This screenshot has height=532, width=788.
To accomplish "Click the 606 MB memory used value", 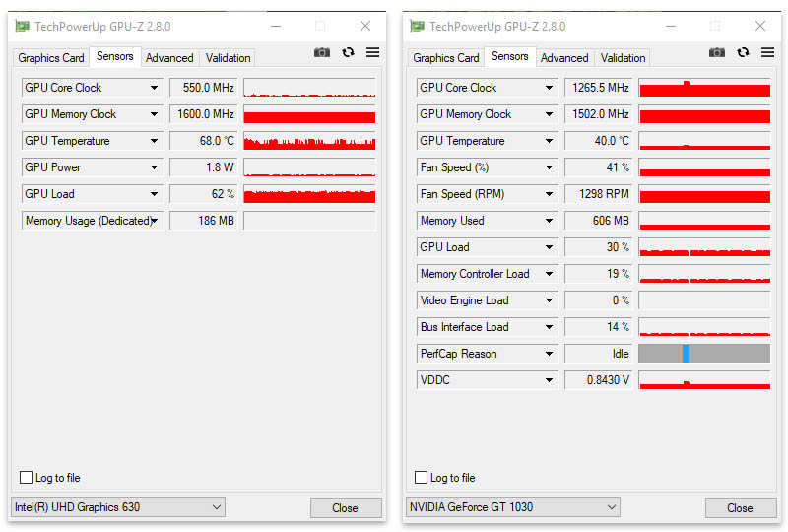I will click(599, 221).
